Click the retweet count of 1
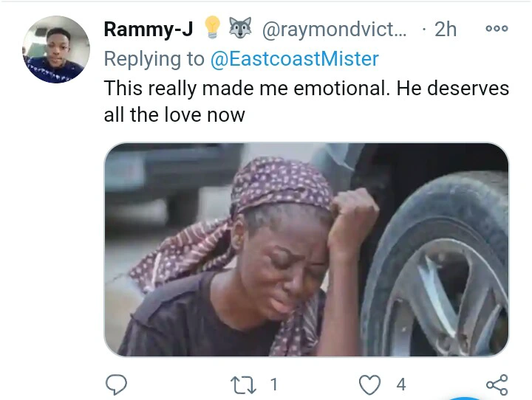 click(x=274, y=385)
